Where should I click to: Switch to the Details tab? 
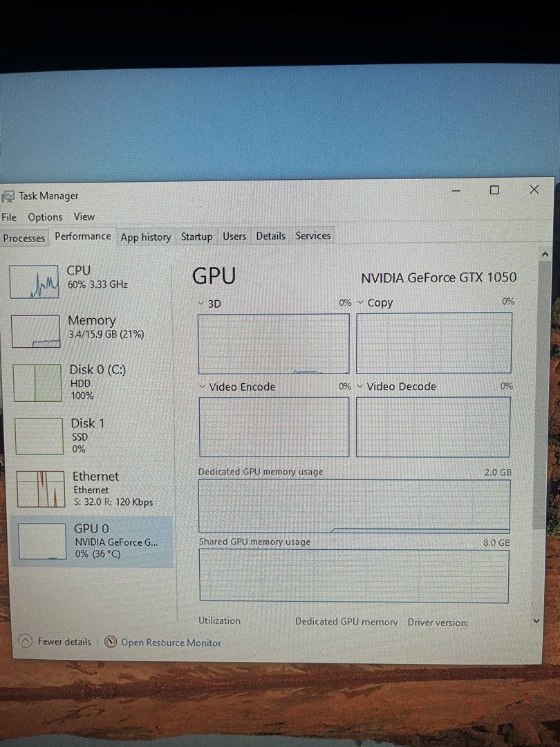[x=270, y=236]
